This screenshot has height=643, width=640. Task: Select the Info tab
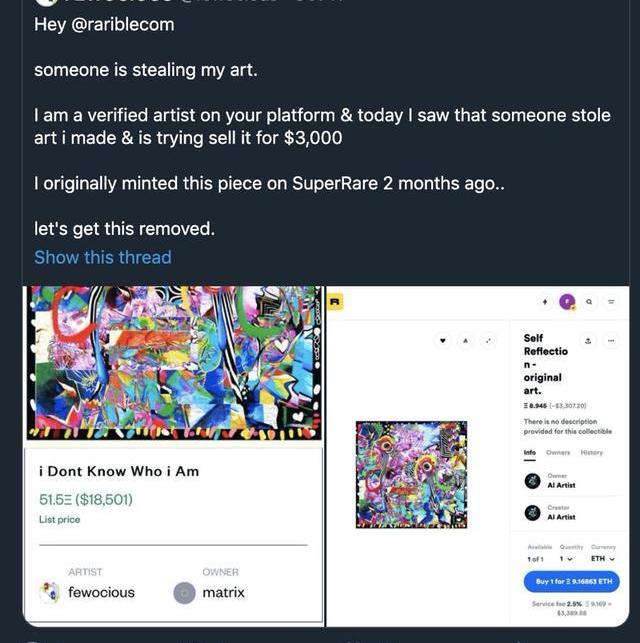tap(530, 452)
